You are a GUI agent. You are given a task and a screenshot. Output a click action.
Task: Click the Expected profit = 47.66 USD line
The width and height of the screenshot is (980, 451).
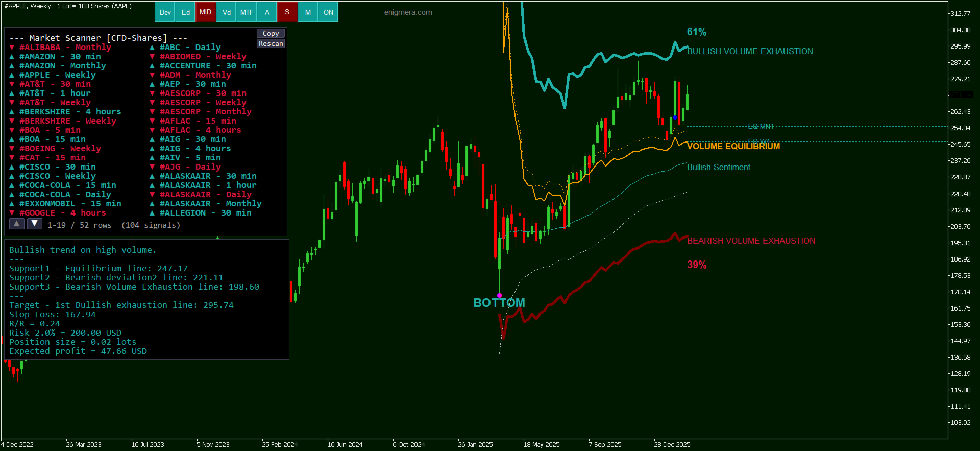point(78,351)
